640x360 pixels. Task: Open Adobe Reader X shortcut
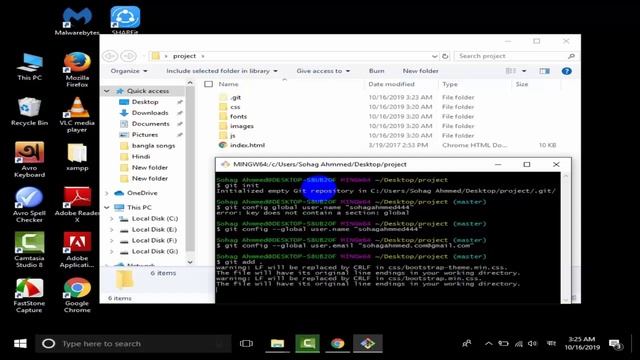tap(77, 205)
